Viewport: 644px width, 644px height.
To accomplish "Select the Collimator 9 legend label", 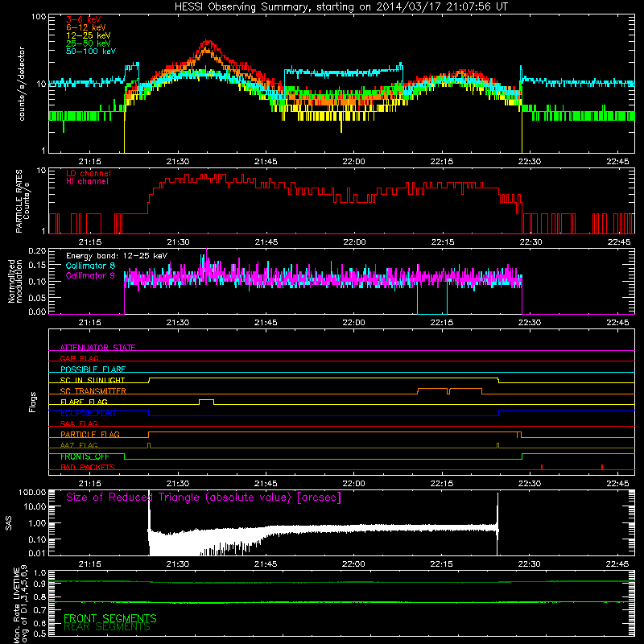I will (90, 275).
